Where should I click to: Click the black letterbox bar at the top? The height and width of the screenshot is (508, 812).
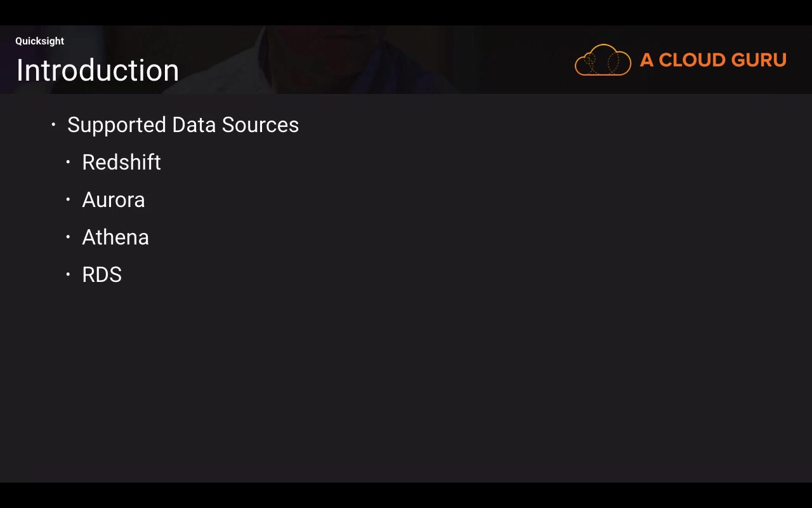point(406,12)
